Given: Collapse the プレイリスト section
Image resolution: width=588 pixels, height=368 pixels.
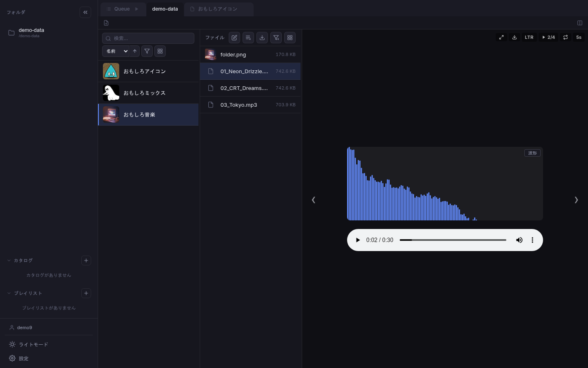Looking at the screenshot, I should tap(9, 293).
